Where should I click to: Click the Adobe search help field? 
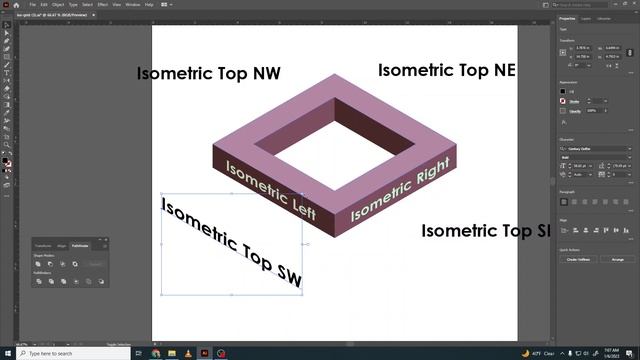[580, 5]
